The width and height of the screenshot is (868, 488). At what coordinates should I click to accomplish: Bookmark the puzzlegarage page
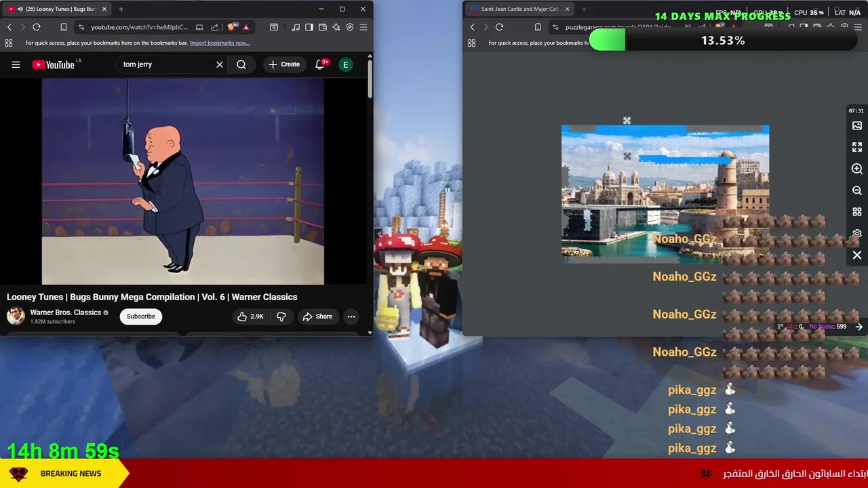pyautogui.click(x=538, y=27)
